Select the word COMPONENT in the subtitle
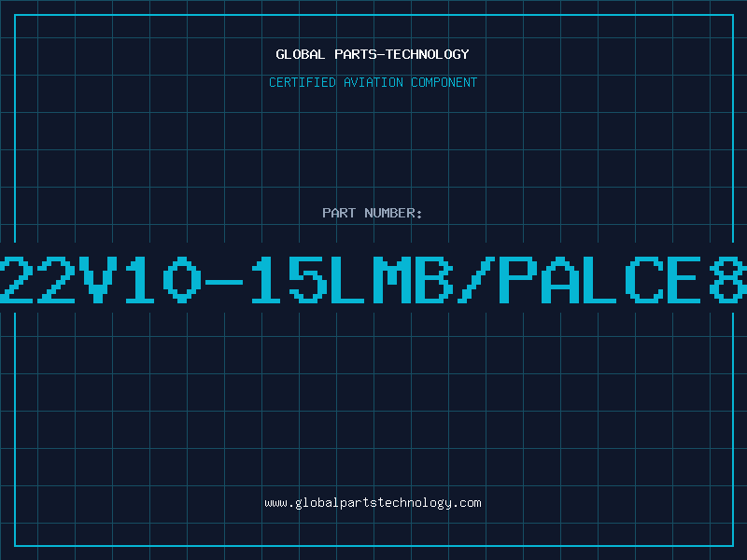 tap(444, 82)
